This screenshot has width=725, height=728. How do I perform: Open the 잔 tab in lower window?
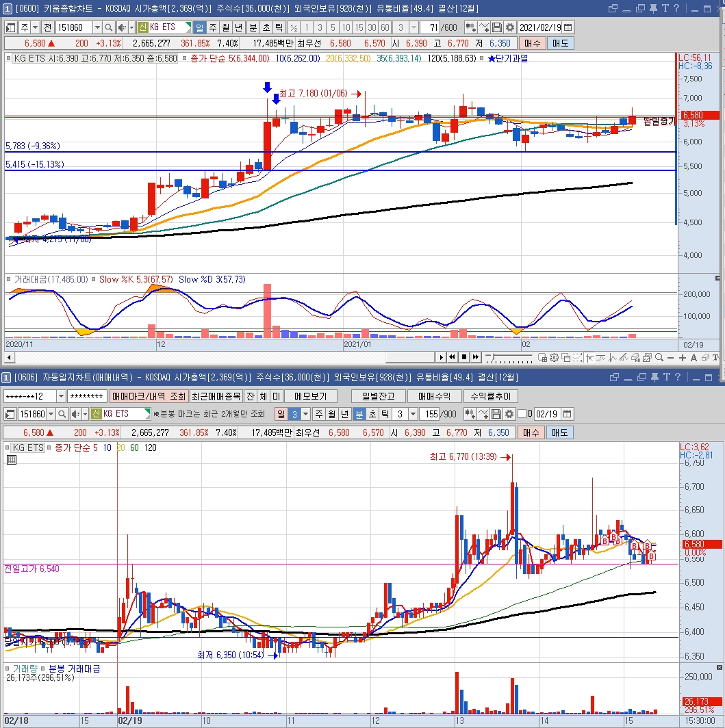[251, 396]
